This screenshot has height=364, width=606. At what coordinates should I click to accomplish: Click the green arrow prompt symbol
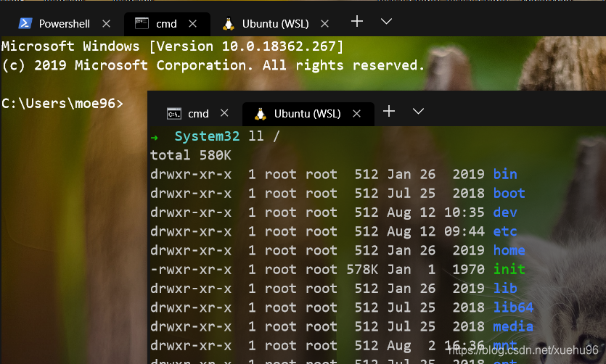[x=154, y=137]
